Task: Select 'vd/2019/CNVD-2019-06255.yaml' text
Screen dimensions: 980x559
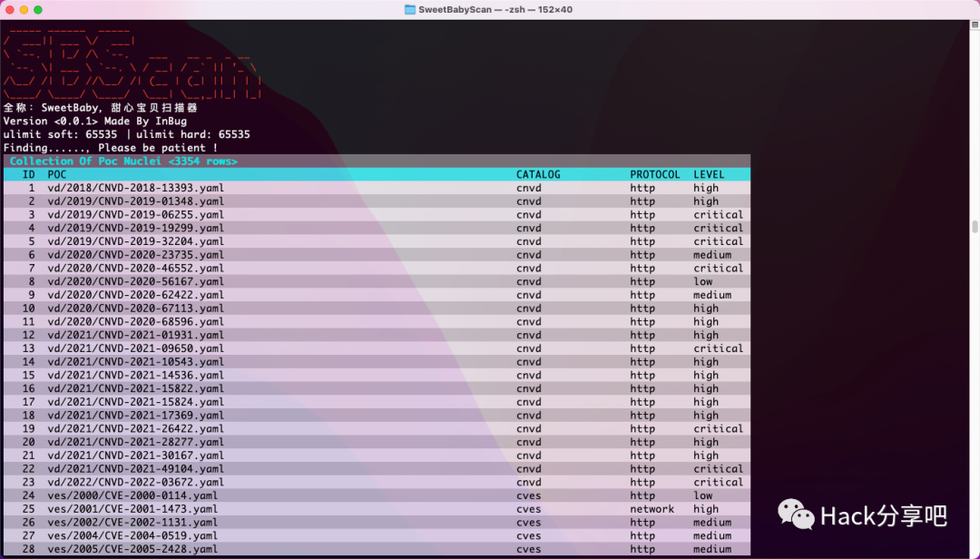Action: 135,214
